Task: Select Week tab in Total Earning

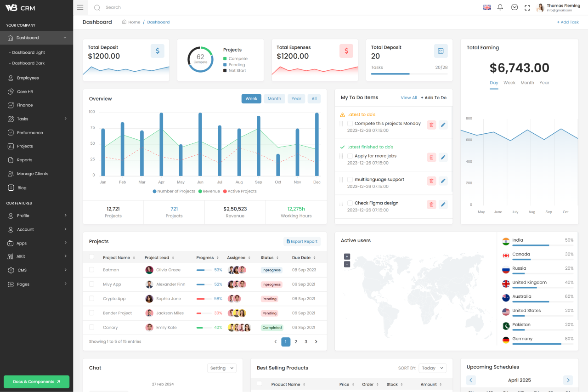Action: click(509, 83)
